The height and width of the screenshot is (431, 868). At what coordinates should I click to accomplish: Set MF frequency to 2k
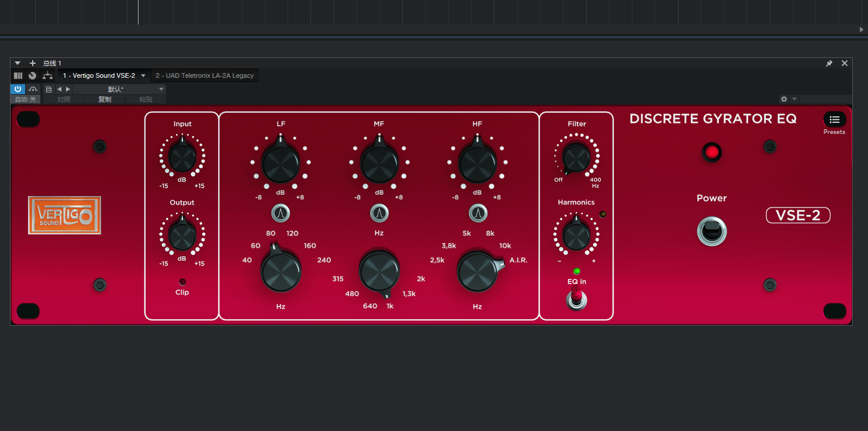pyautogui.click(x=421, y=279)
